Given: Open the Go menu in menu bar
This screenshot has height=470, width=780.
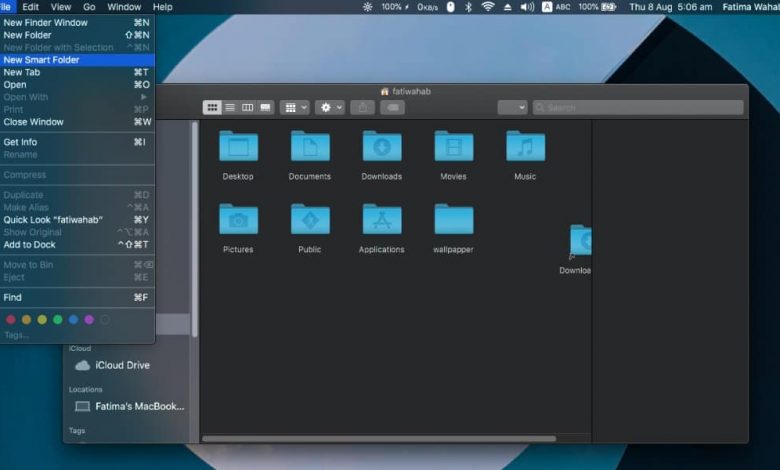Looking at the screenshot, I should pos(89,7).
